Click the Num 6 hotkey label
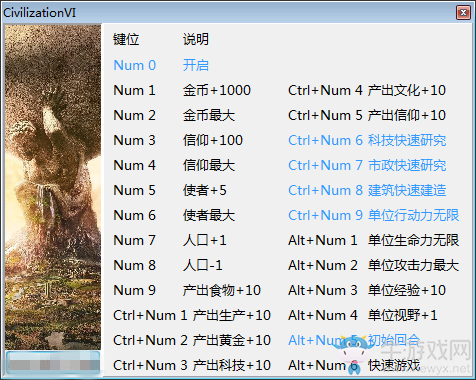This screenshot has height=380, width=476. coord(134,215)
